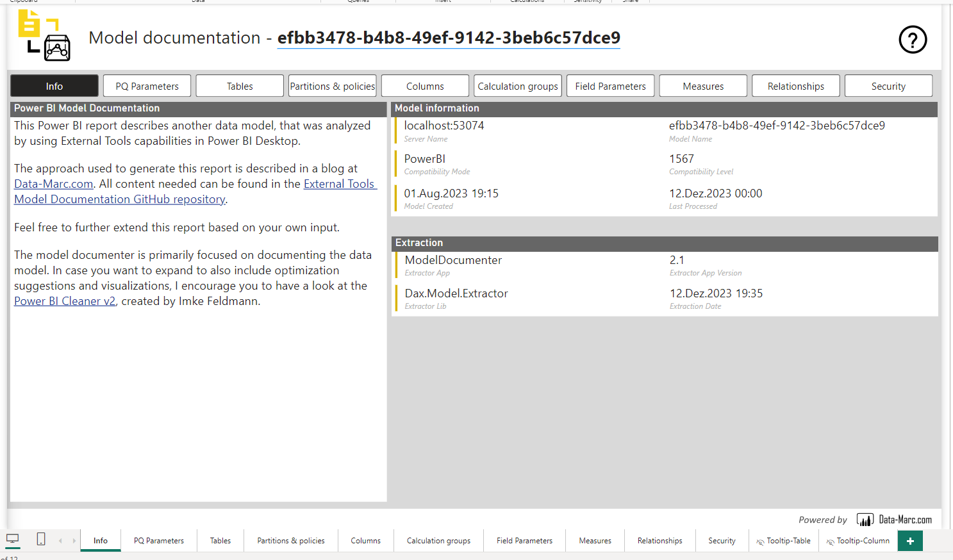This screenshot has width=953, height=560.
Task: Open the Measures navigation button
Action: point(703,86)
